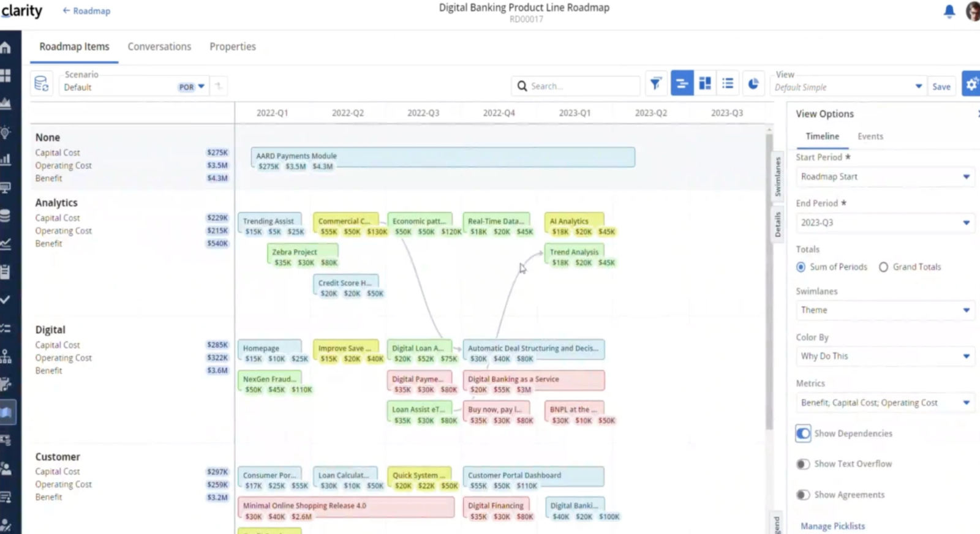
Task: Expand the vertical Details side tab
Action: pyautogui.click(x=777, y=224)
